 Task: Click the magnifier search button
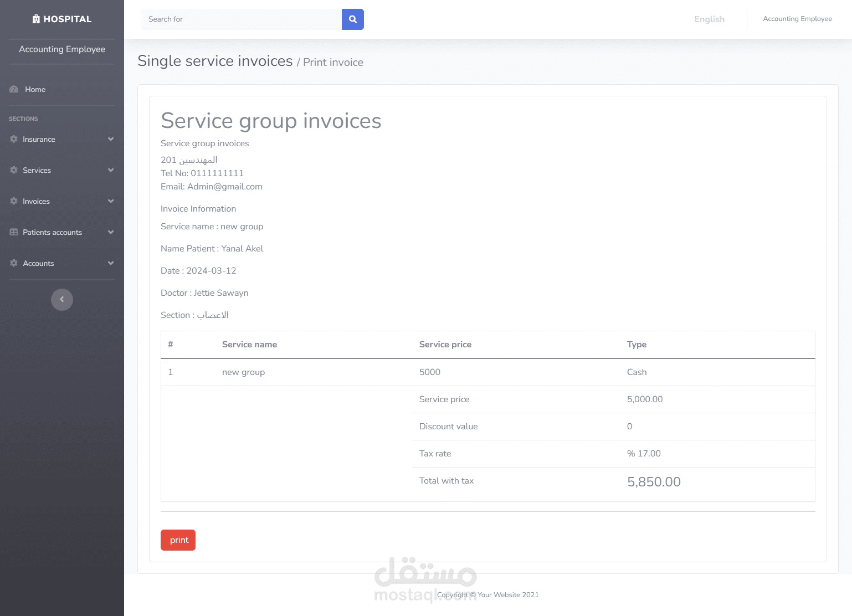point(352,19)
